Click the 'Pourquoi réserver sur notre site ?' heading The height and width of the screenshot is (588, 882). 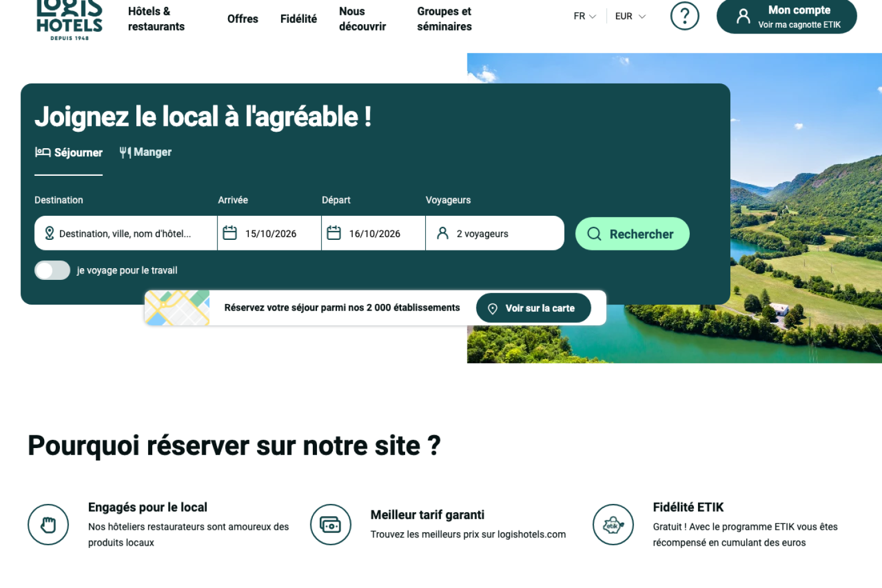pos(234,446)
